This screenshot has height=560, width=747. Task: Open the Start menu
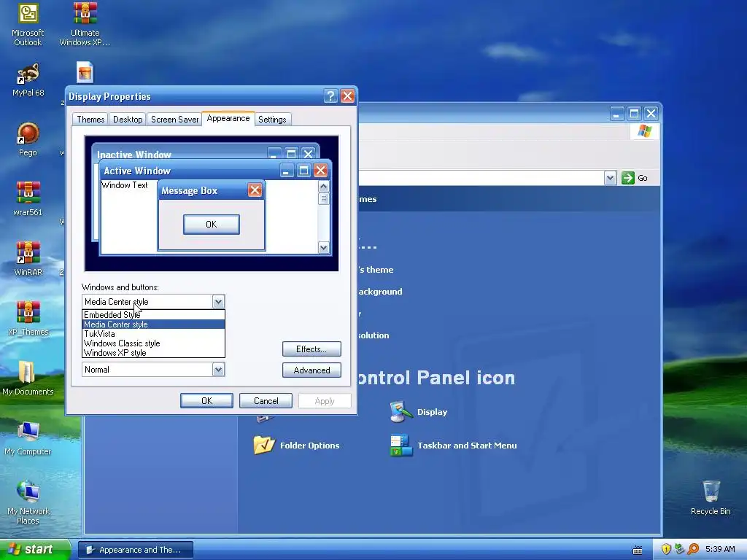click(35, 549)
